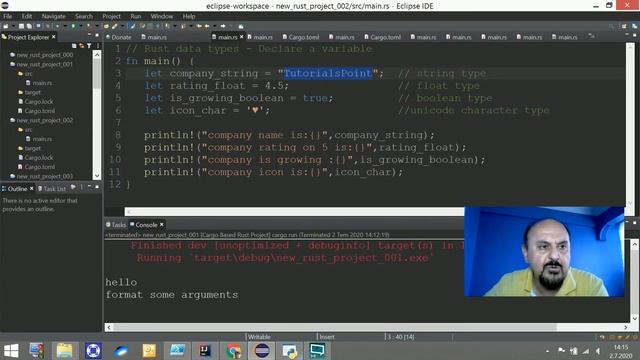Click the External Tools toolbar icon
Image resolution: width=640 pixels, height=360 pixels.
pos(89,26)
